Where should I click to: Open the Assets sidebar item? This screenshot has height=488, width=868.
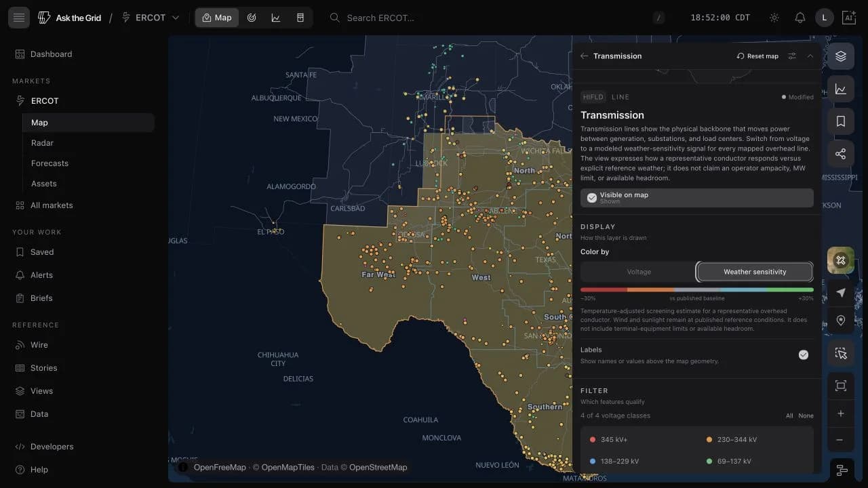click(x=88, y=184)
